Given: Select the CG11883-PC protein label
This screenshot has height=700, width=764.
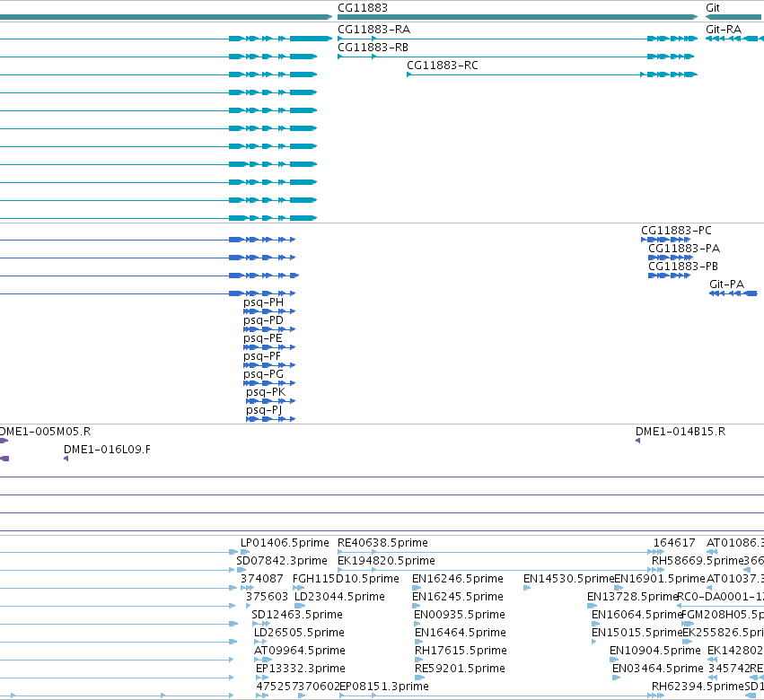Looking at the screenshot, I should (676, 231).
